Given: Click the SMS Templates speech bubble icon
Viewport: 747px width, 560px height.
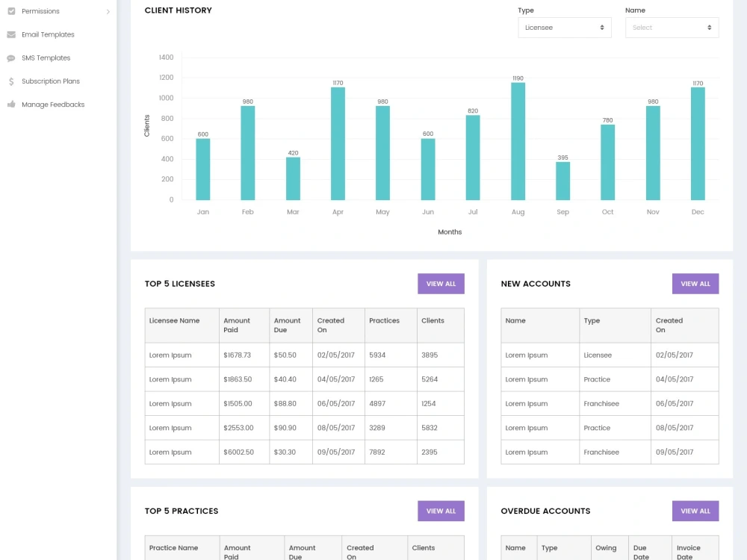Looking at the screenshot, I should [11, 58].
